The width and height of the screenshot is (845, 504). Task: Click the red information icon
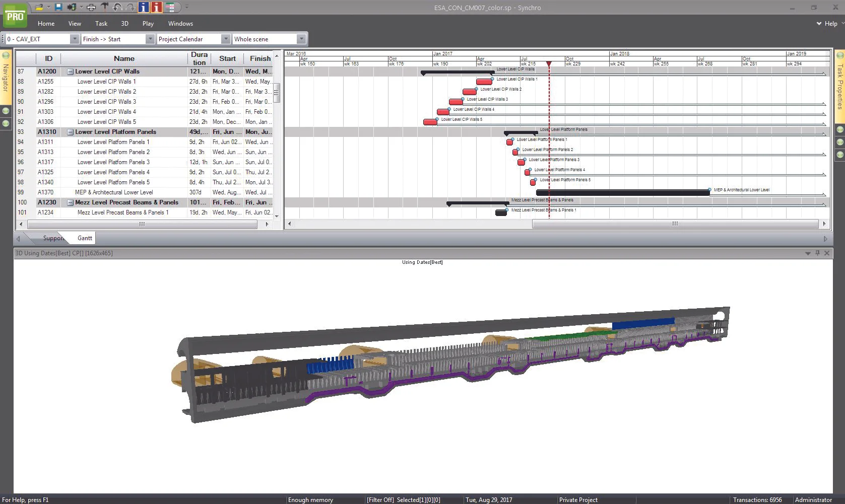(x=157, y=7)
